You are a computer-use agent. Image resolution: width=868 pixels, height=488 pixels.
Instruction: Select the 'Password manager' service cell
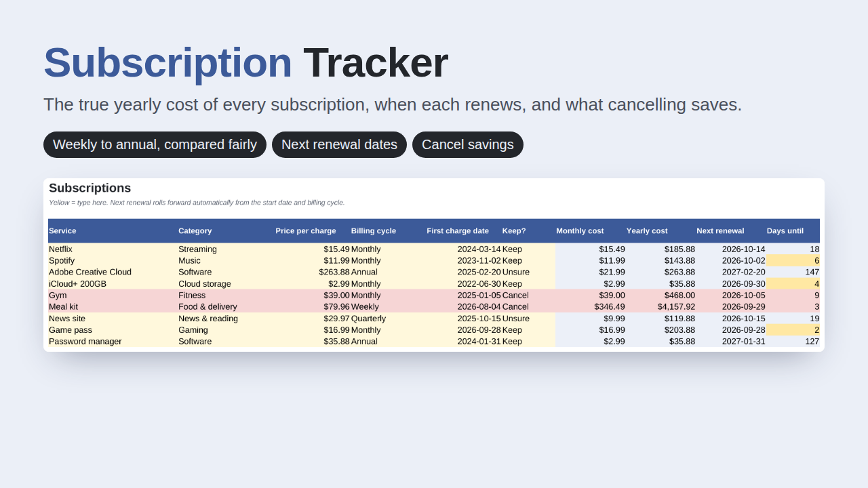pyautogui.click(x=113, y=342)
